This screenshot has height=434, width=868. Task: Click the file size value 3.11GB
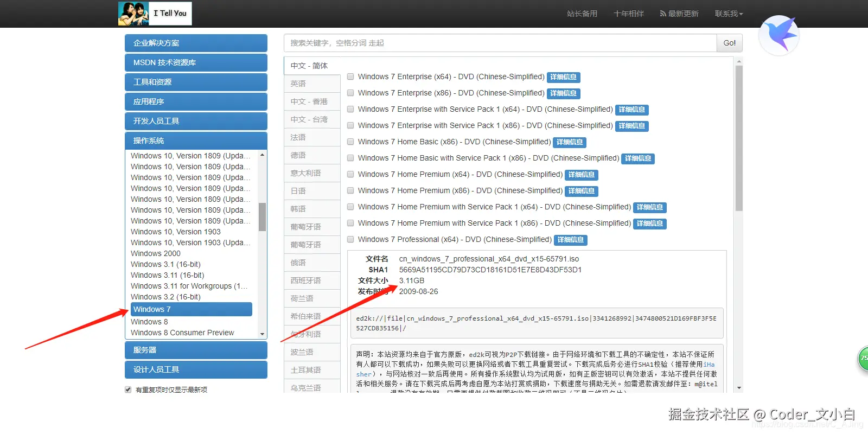coord(412,280)
